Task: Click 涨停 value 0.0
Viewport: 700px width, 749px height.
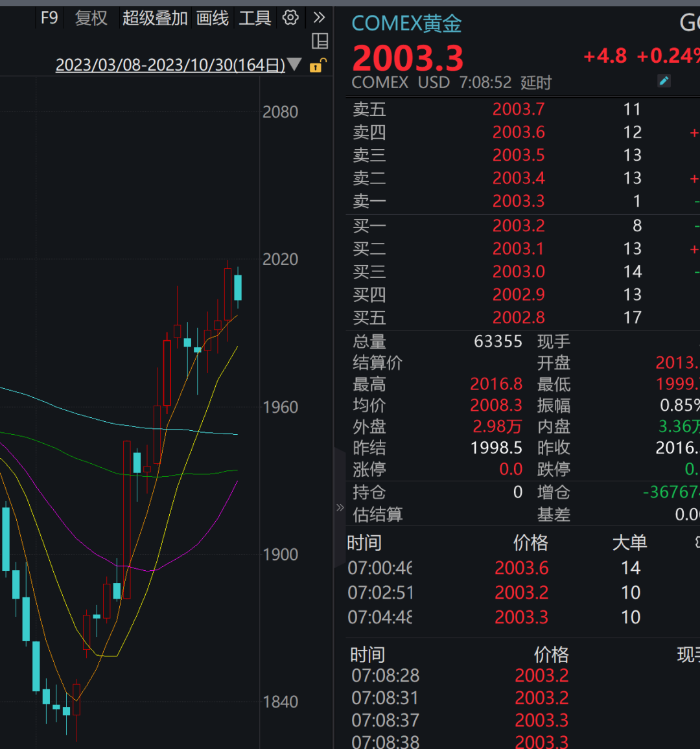Action: point(510,469)
